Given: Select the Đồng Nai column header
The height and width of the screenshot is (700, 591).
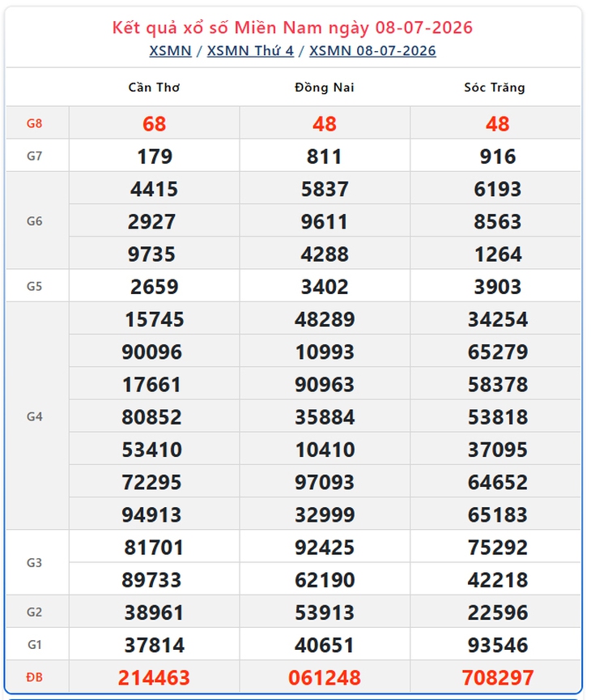Looking at the screenshot, I should [325, 87].
